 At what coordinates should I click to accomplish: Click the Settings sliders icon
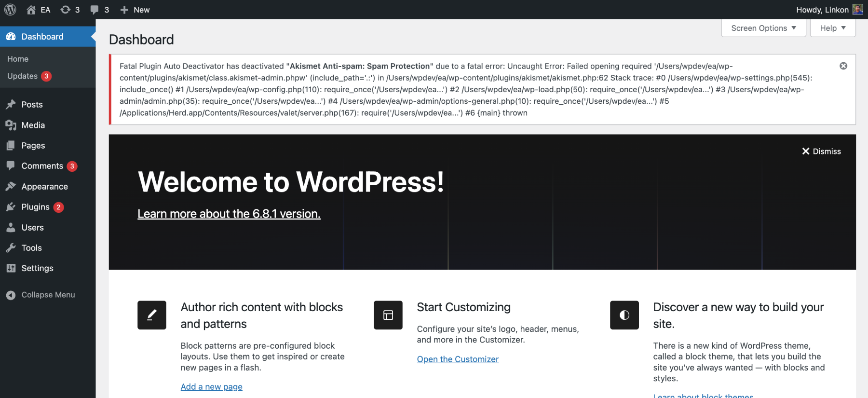click(11, 268)
